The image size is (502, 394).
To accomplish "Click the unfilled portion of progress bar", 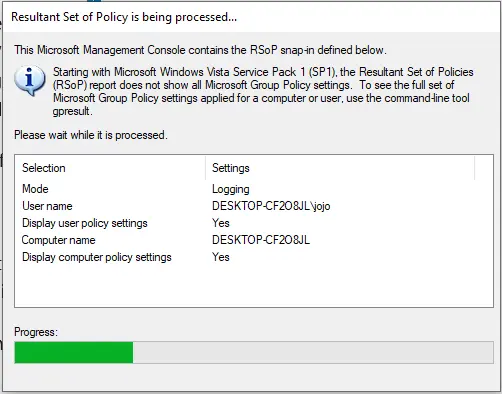I will [313, 352].
